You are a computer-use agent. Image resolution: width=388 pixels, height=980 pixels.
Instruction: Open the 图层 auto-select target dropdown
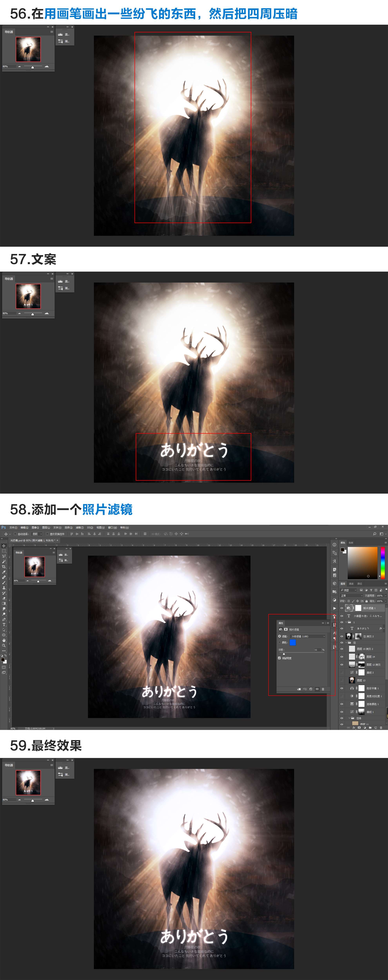click(37, 534)
